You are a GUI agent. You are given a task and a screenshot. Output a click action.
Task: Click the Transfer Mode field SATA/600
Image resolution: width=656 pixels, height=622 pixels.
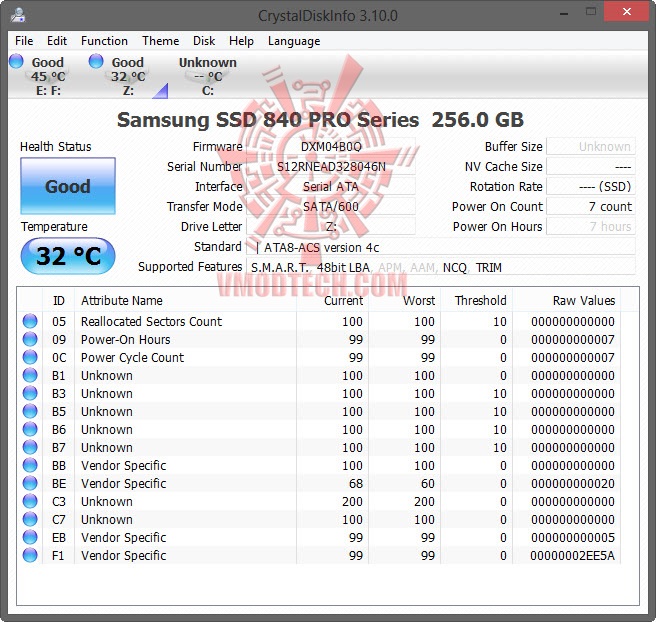pyautogui.click(x=331, y=207)
